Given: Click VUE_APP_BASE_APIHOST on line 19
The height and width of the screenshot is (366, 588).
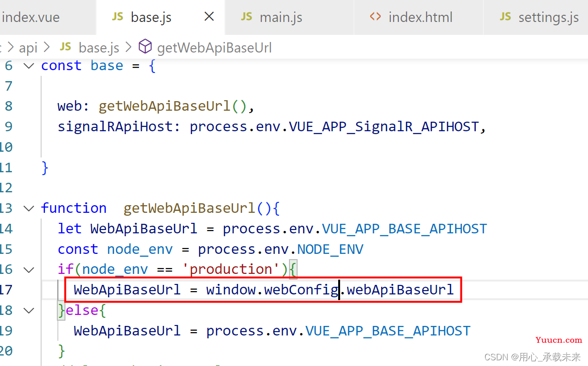Looking at the screenshot, I should 388,331.
